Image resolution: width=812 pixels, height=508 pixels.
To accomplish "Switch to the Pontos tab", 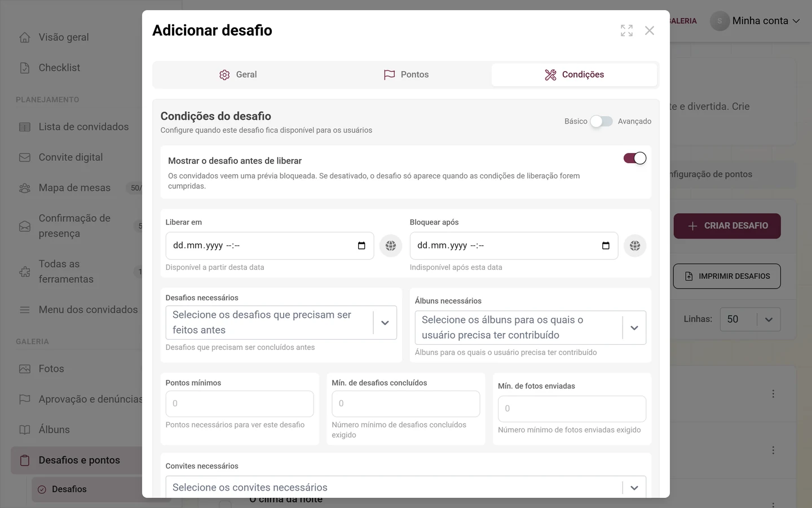I will click(x=406, y=75).
